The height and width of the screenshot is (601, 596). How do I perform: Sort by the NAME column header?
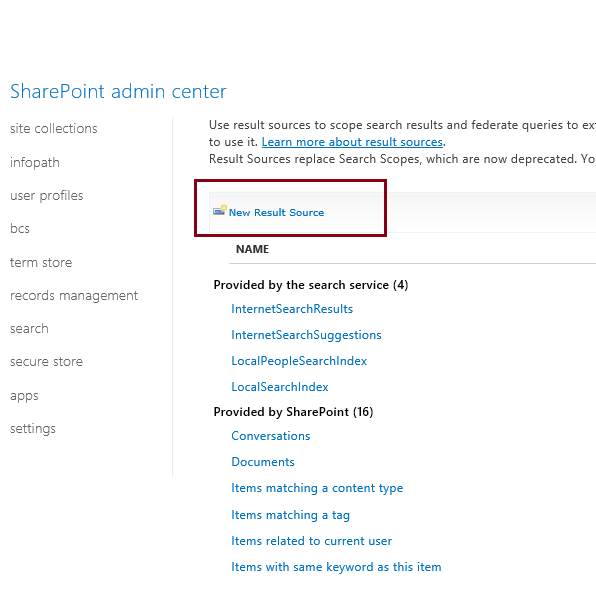pos(252,249)
